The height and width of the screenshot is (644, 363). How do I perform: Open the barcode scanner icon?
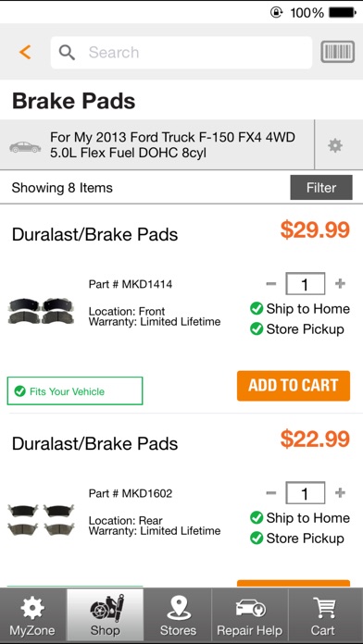(x=337, y=52)
